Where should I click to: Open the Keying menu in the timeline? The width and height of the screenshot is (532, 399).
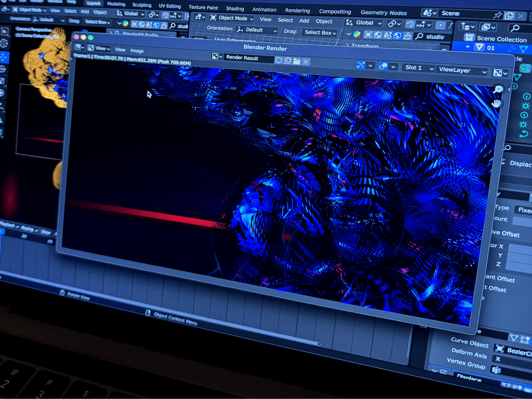pyautogui.click(x=29, y=229)
